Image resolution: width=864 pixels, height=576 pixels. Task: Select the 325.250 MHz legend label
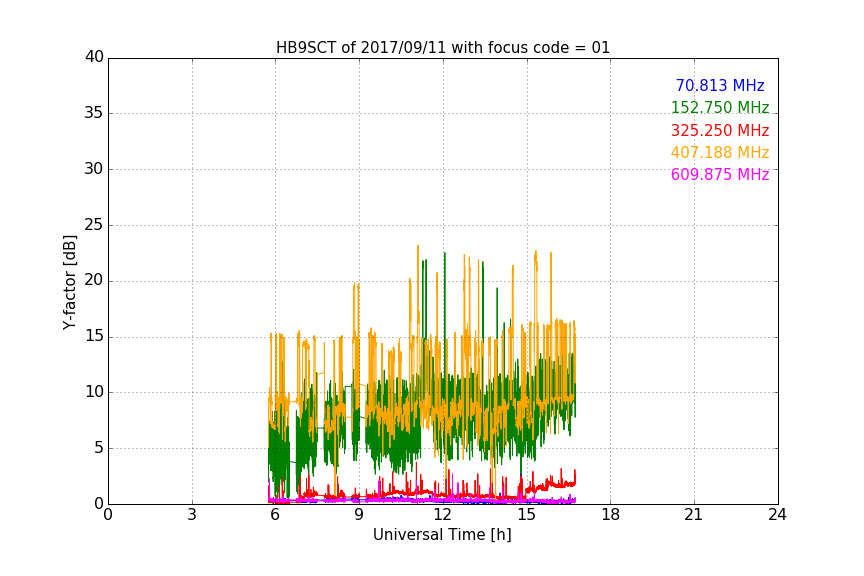(720, 131)
